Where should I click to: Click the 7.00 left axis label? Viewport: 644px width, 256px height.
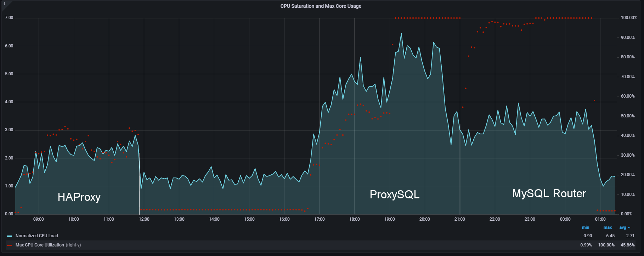(9, 18)
